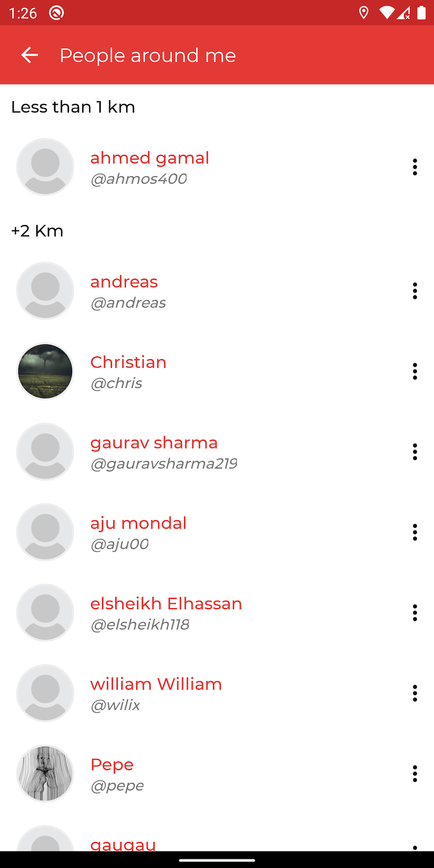Viewport: 434px width, 868px height.
Task: Tap the @wilix username
Action: pos(115,705)
